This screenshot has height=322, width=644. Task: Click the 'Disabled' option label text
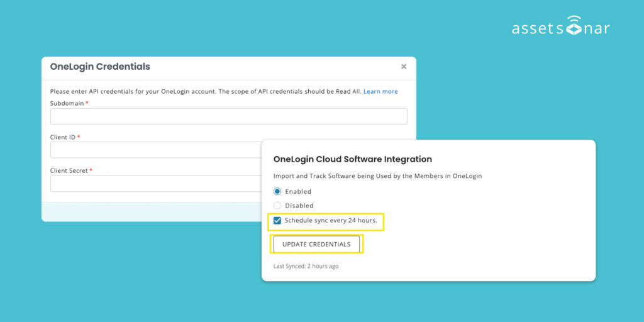pyautogui.click(x=299, y=206)
